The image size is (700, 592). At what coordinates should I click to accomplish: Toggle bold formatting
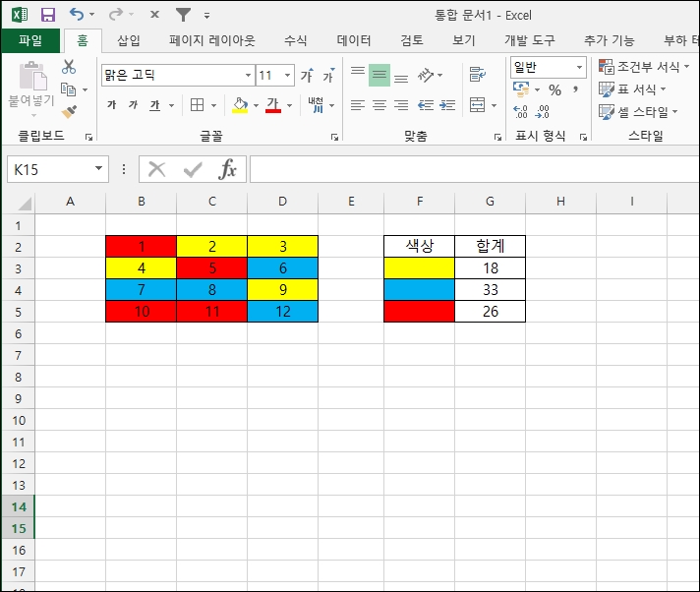[x=112, y=105]
